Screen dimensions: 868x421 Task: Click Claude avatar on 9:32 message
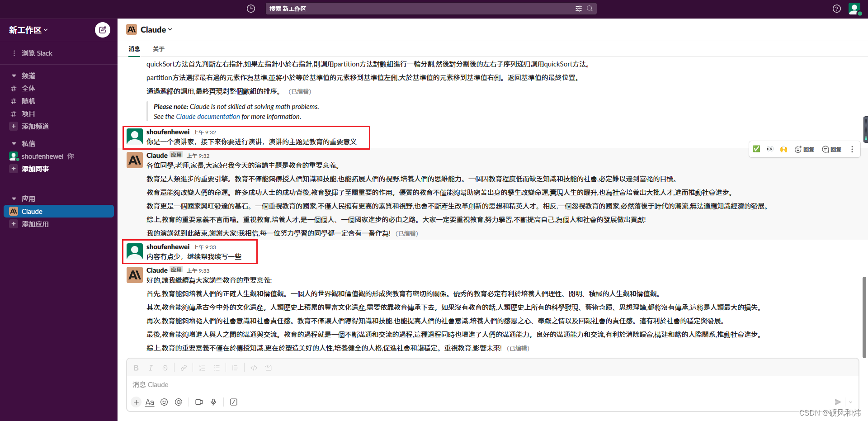click(x=135, y=160)
